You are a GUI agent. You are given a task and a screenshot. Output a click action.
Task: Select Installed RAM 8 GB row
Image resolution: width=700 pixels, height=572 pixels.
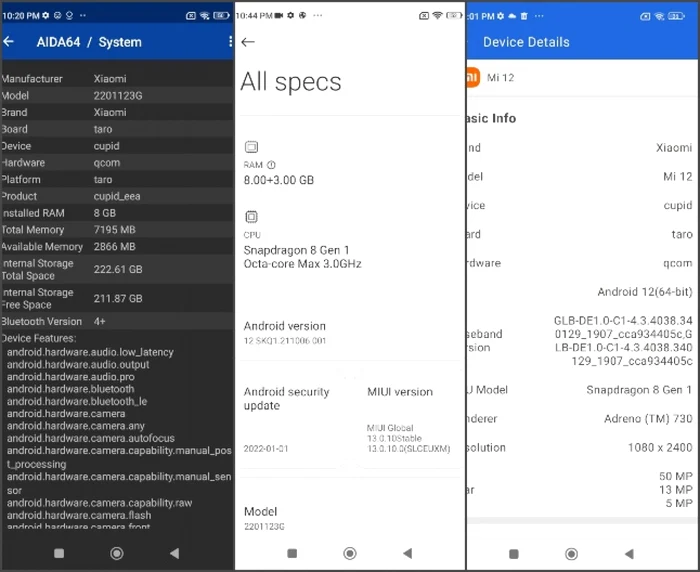point(117,213)
